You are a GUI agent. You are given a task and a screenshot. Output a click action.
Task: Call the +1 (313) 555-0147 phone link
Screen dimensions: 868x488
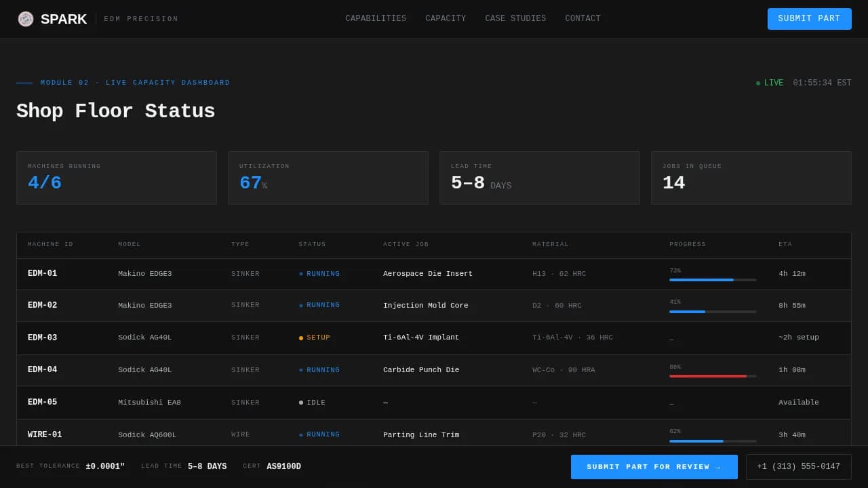797,466
